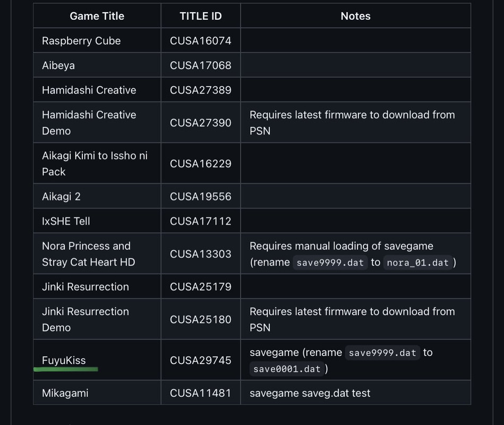Image resolution: width=504 pixels, height=425 pixels.
Task: Click the Aikagi Kimi to Issho ni Pack cell
Action: pyautogui.click(x=95, y=164)
